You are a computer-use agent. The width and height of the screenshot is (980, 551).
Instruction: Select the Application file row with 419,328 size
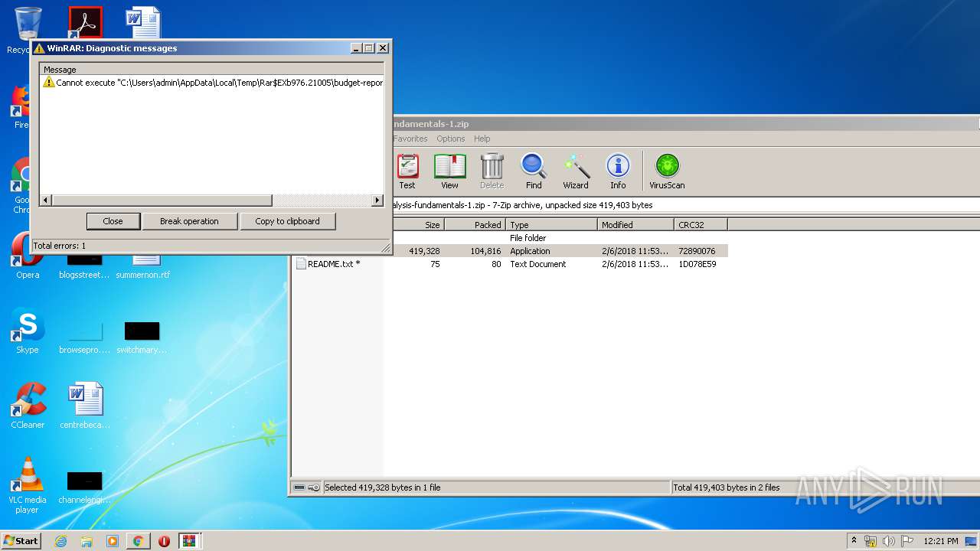click(x=559, y=251)
